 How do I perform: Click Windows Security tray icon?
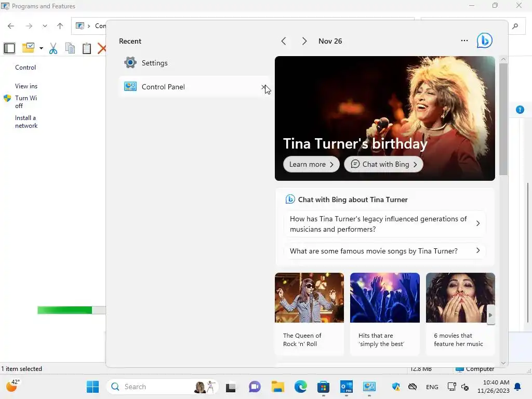tap(396, 387)
